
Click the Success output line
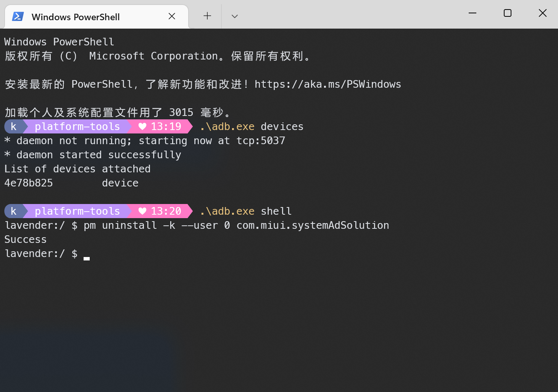(26, 239)
